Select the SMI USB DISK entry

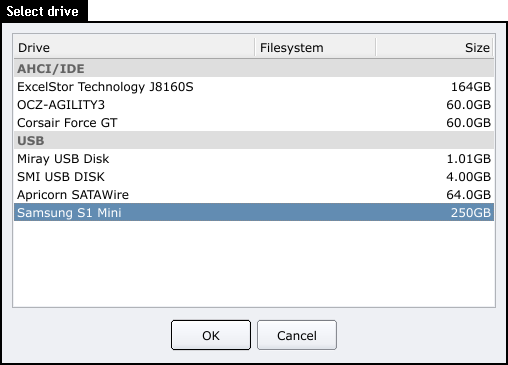pos(254,177)
